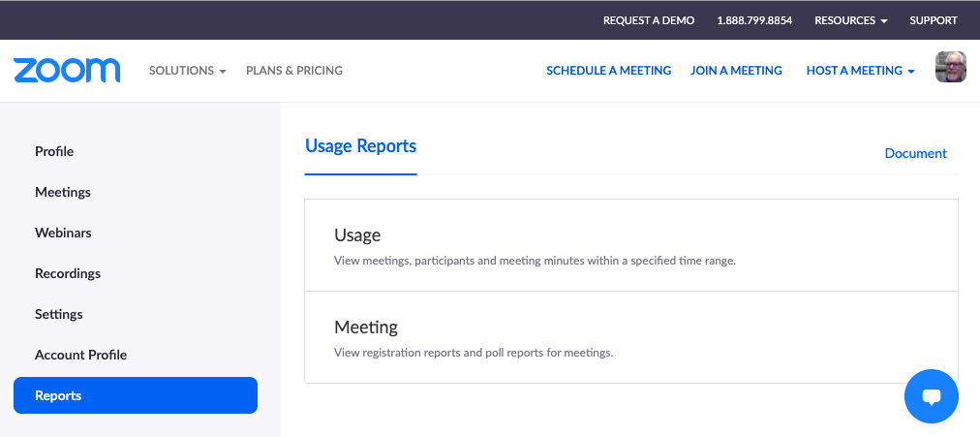Image resolution: width=980 pixels, height=437 pixels.
Task: Open the Support link
Action: click(934, 20)
